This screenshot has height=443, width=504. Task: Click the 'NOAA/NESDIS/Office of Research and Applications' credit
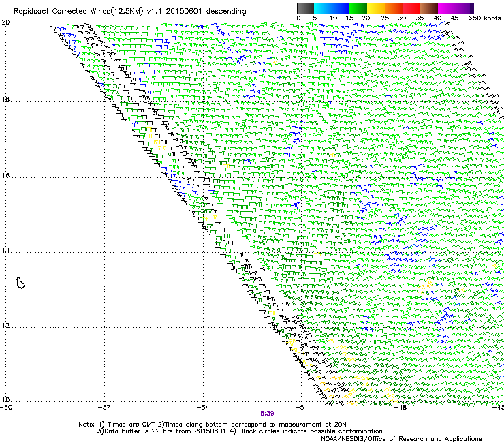tap(401, 439)
